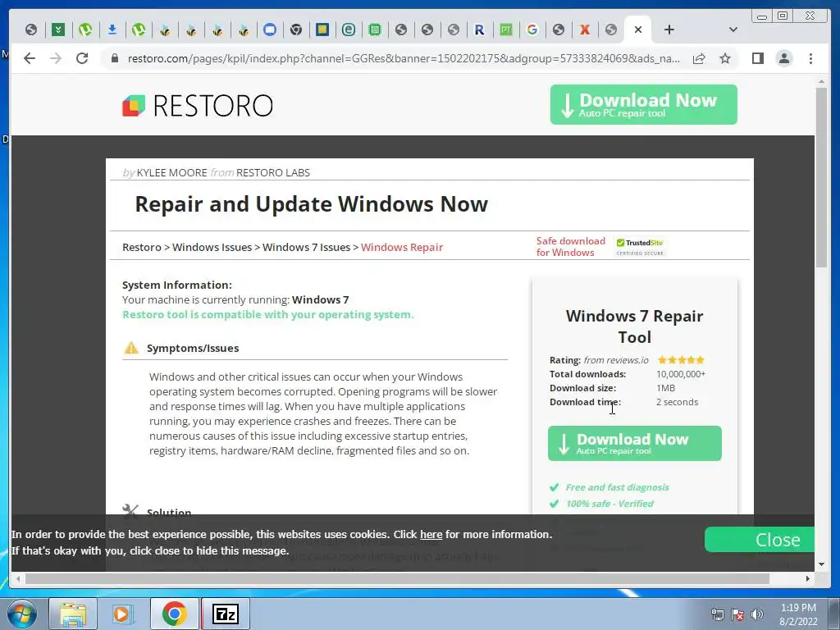
Task: Click sidebar Download Now repair tool button
Action: tap(634, 443)
